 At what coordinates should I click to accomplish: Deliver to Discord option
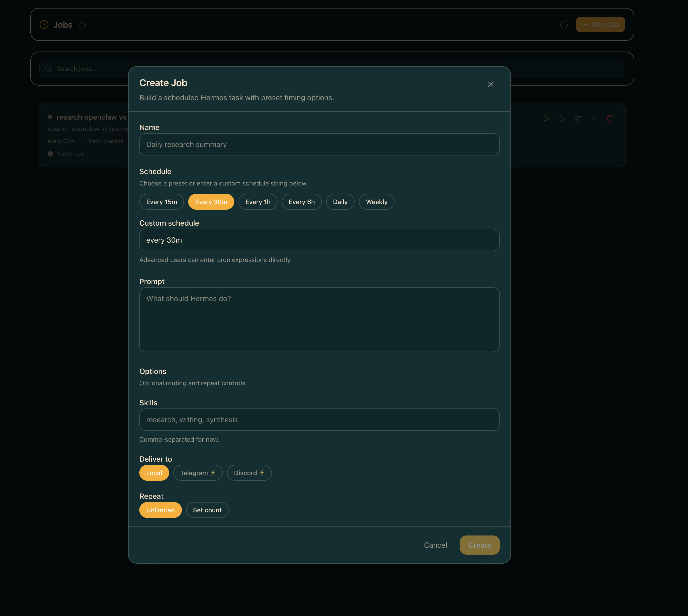coord(249,473)
